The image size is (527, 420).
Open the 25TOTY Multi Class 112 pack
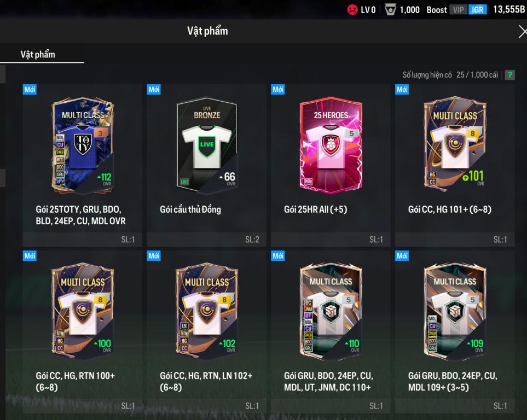[83, 145]
